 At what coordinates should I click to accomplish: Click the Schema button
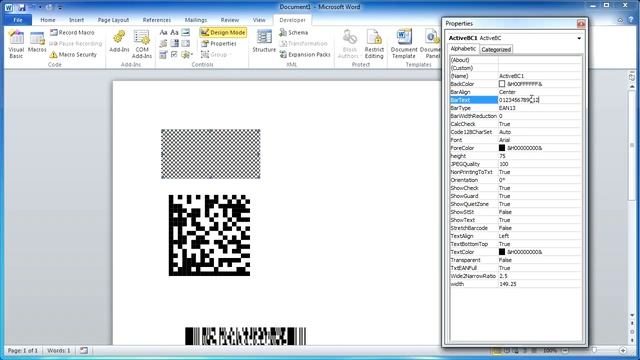click(x=293, y=32)
